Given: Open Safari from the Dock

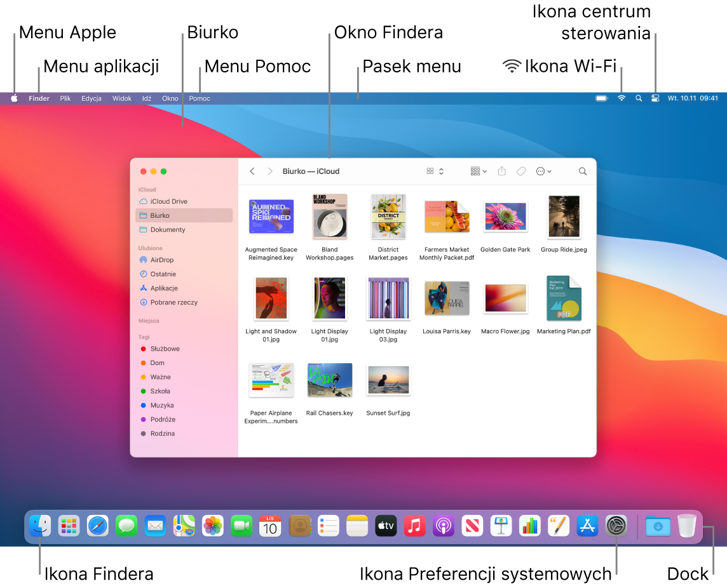Looking at the screenshot, I should (x=98, y=526).
